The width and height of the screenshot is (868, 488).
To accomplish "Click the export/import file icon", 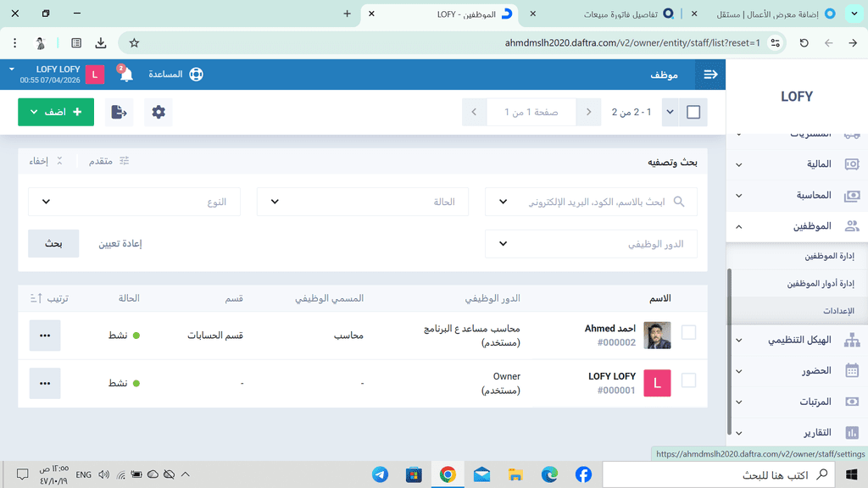I will pos(119,112).
